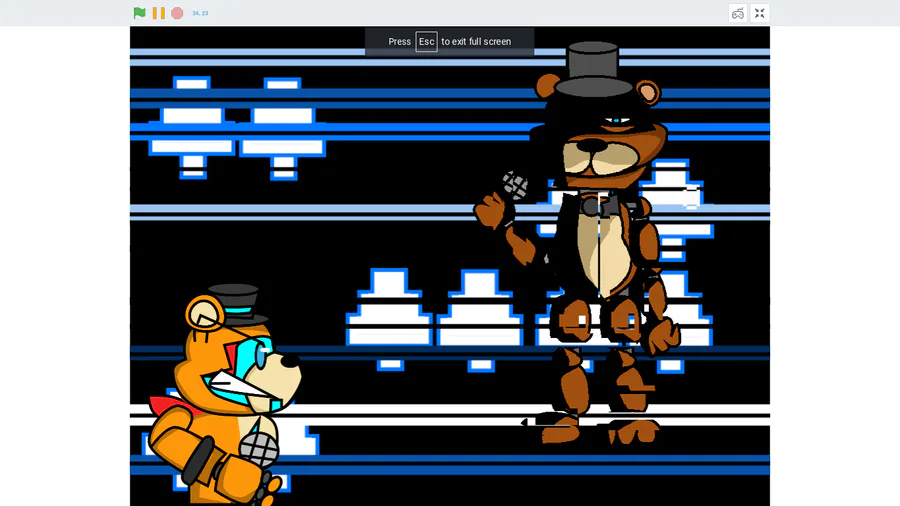900x506 pixels.
Task: Exit full screen with the collapse icon
Action: 759,13
